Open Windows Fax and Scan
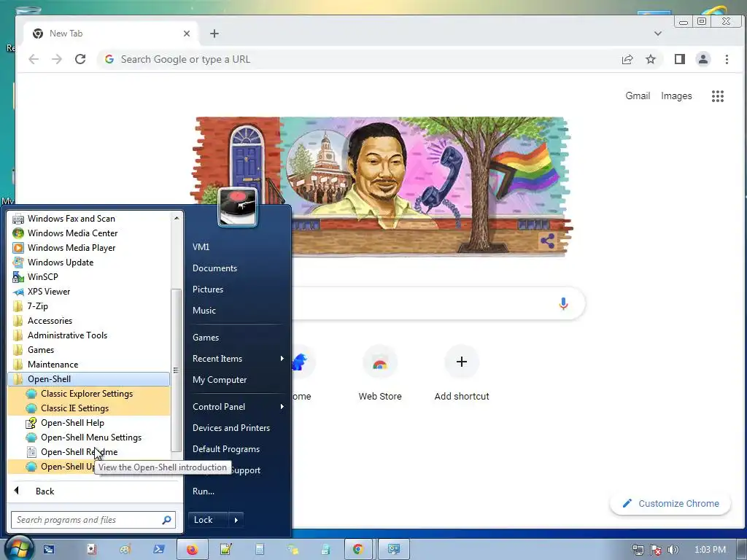Viewport: 747px width, 560px height. coord(89,219)
